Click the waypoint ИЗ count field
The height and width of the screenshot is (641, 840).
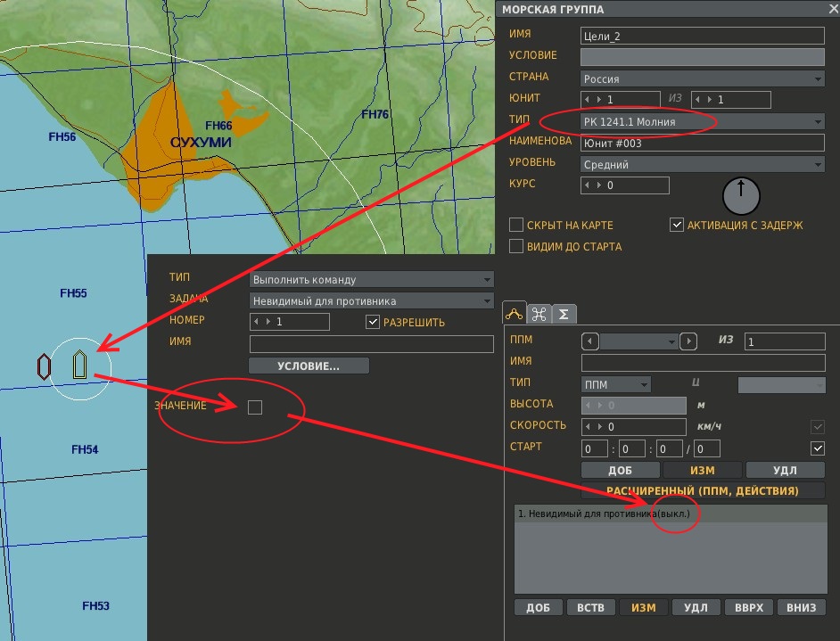click(785, 341)
